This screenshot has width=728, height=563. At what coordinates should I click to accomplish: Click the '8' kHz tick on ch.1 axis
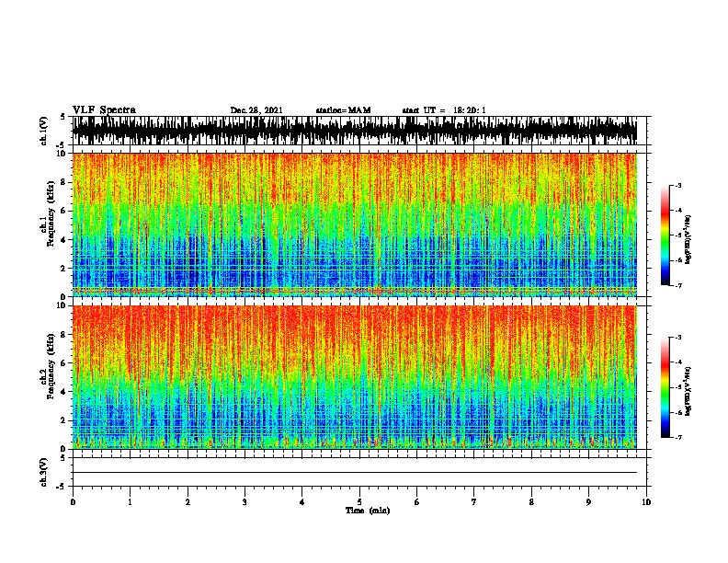click(64, 182)
